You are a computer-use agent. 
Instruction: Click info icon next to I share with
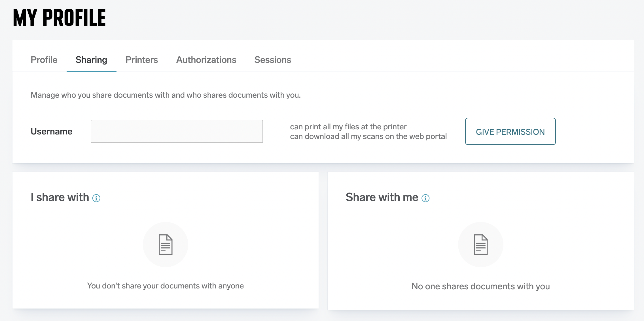click(x=96, y=198)
